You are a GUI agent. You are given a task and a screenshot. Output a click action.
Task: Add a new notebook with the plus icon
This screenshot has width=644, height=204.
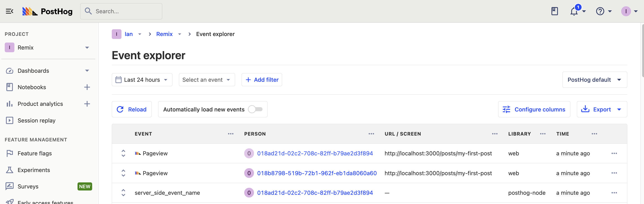(87, 87)
